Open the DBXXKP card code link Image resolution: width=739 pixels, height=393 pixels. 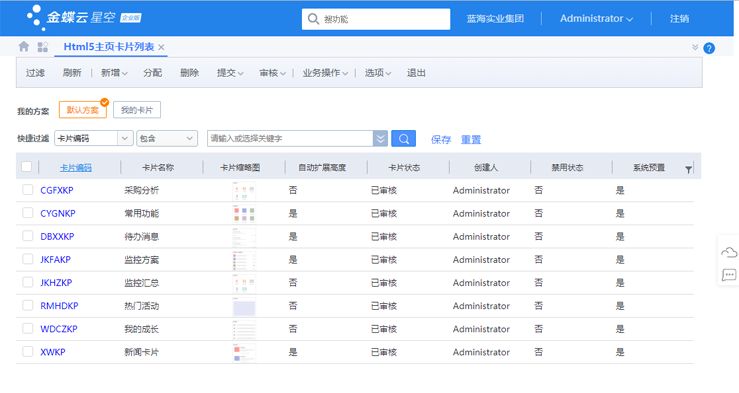coord(57,237)
